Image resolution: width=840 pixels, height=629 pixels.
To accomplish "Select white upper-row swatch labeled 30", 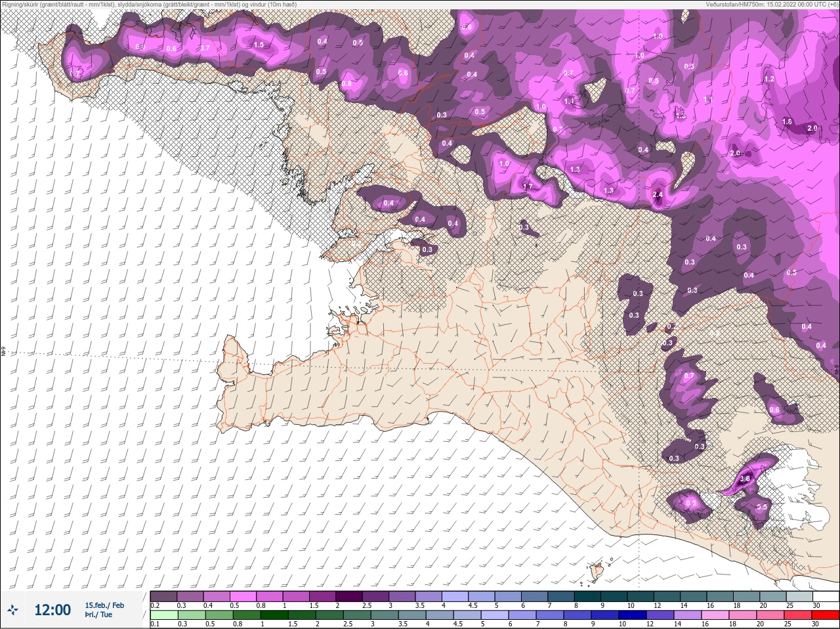I will (x=826, y=596).
